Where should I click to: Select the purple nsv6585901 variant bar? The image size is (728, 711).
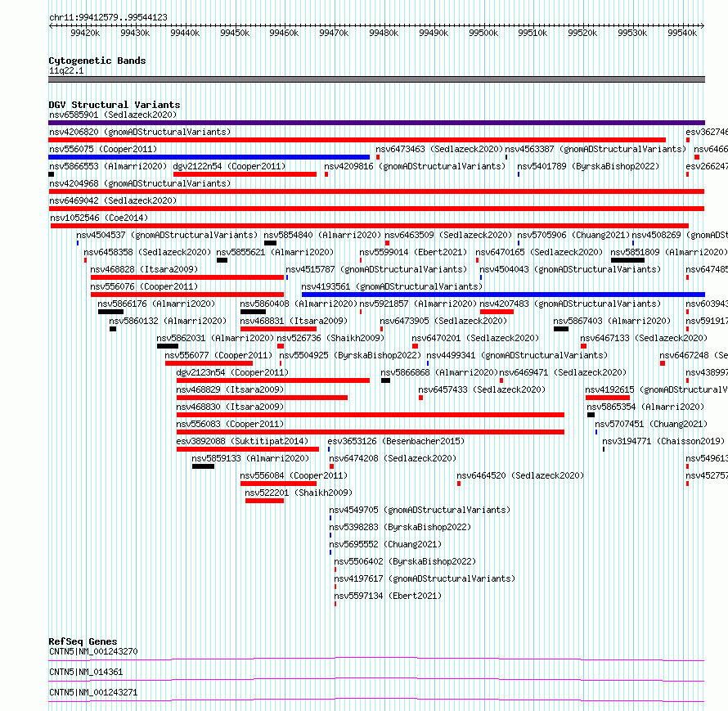point(376,123)
